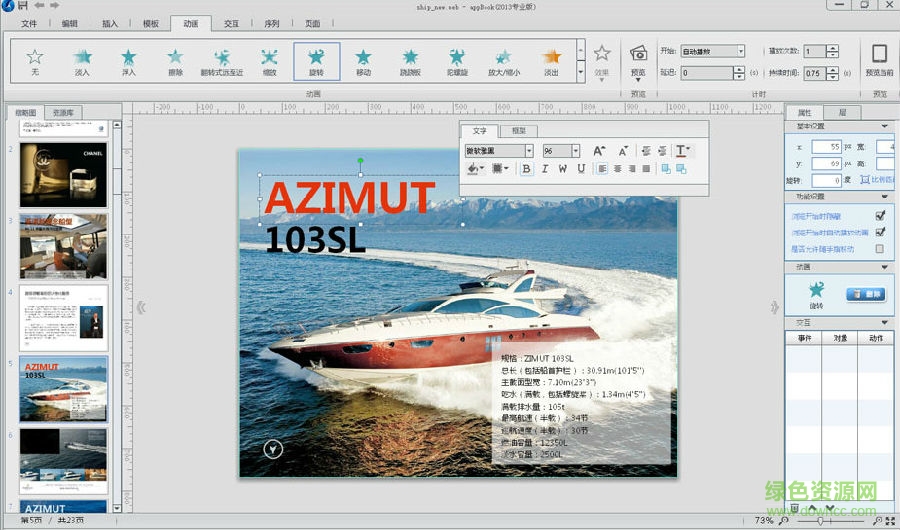Choose the 旋转 rotate animation effect
This screenshot has height=530, width=900.
[316, 61]
